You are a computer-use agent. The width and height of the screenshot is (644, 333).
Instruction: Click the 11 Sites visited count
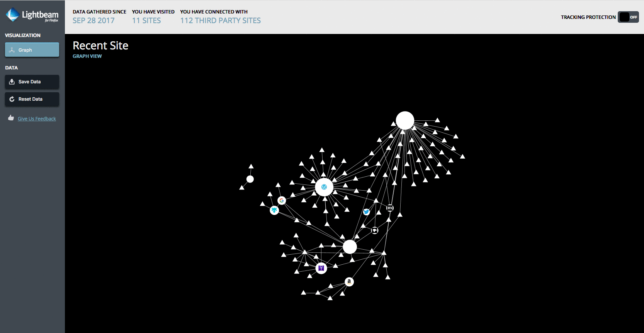tap(146, 21)
